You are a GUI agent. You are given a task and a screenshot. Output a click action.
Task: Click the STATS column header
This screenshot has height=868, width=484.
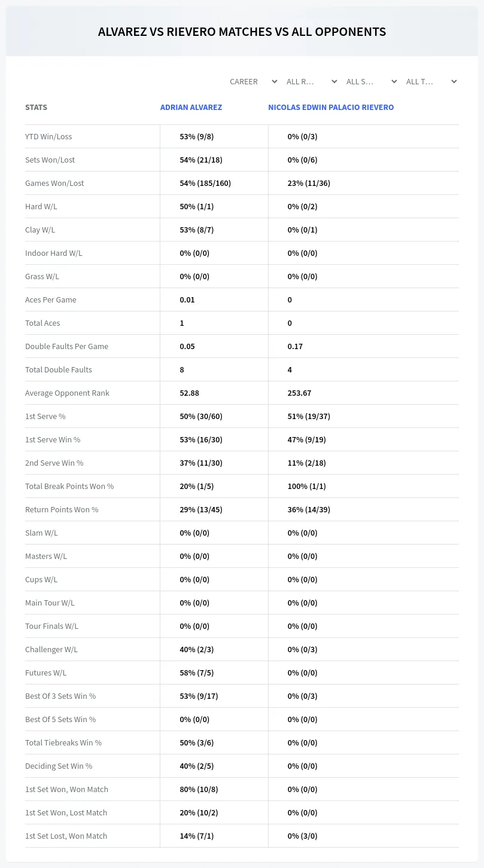36,108
